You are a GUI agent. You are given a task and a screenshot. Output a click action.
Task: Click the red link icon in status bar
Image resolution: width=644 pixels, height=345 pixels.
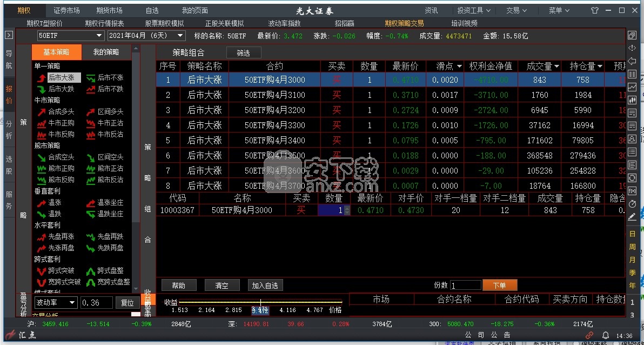590,335
